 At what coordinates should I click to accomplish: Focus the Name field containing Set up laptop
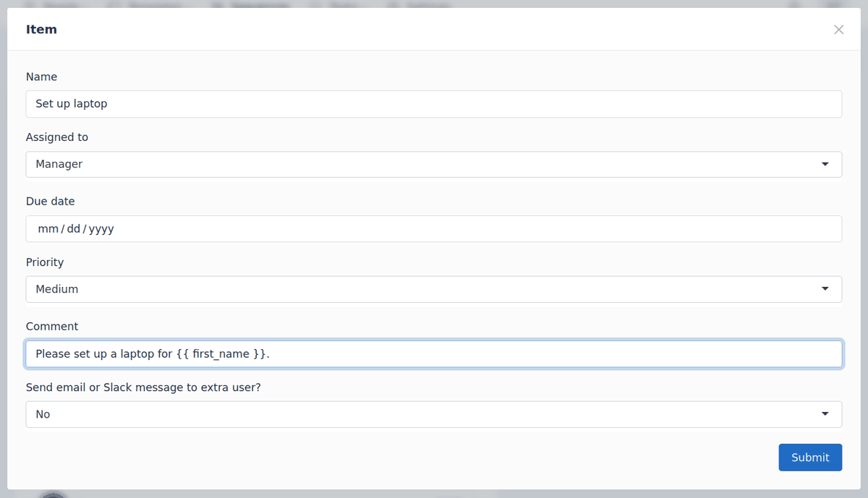(433, 103)
